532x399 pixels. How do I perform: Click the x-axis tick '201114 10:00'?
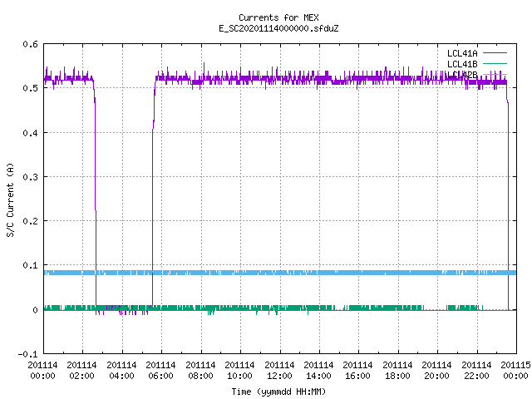[239, 371]
